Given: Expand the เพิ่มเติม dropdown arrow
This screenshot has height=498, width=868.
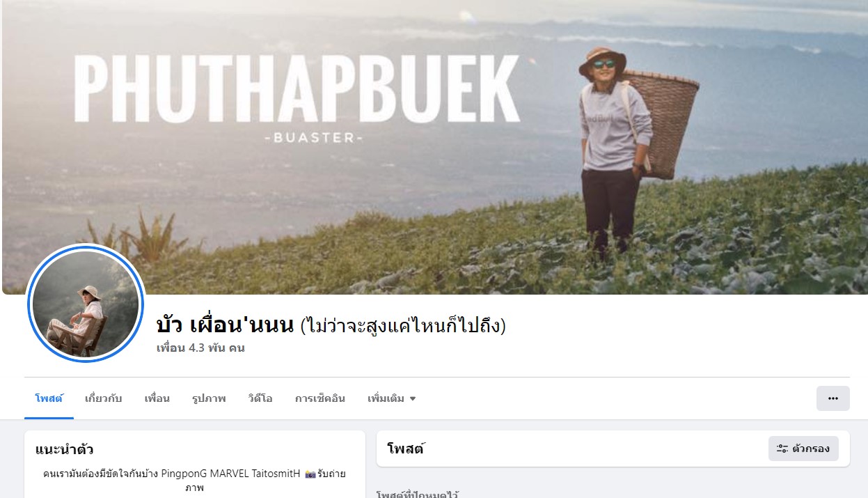Looking at the screenshot, I should click(413, 399).
